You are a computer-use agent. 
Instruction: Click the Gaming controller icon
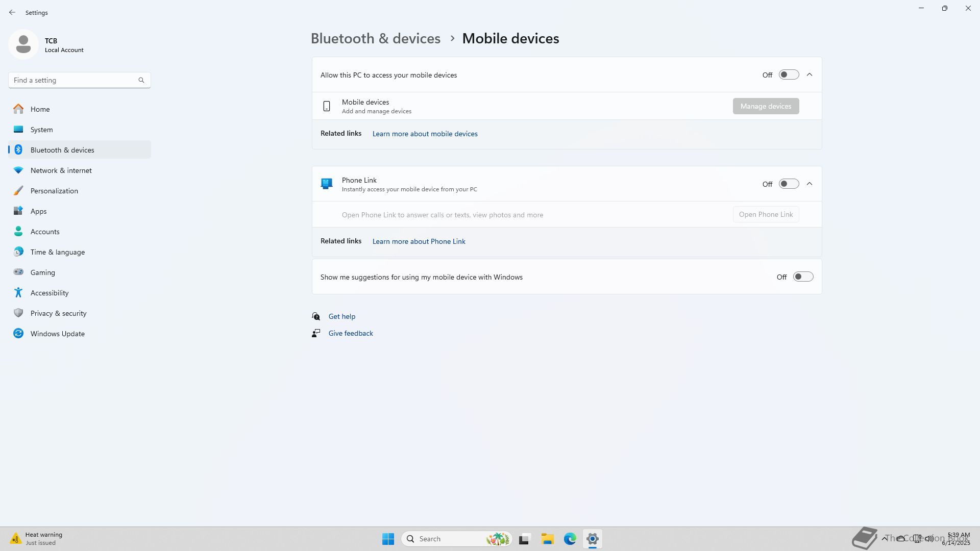18,272
